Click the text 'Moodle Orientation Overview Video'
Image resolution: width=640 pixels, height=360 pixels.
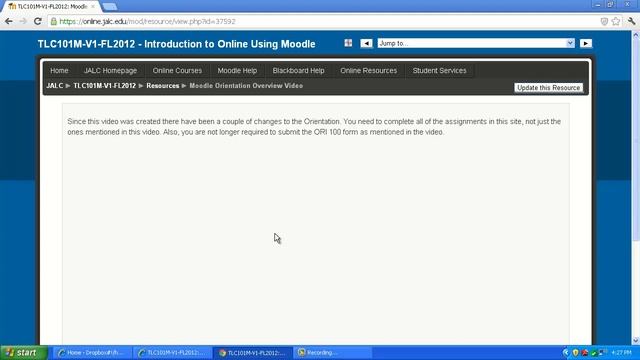[246, 86]
